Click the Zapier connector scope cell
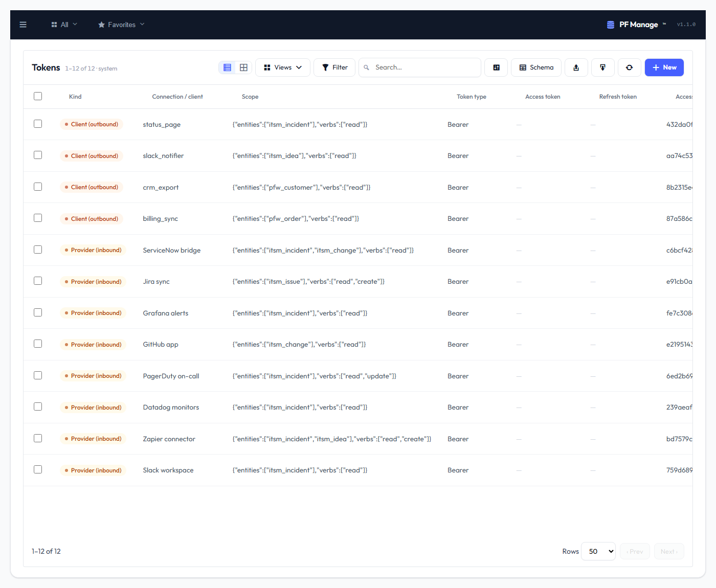The height and width of the screenshot is (588, 716). coord(332,439)
